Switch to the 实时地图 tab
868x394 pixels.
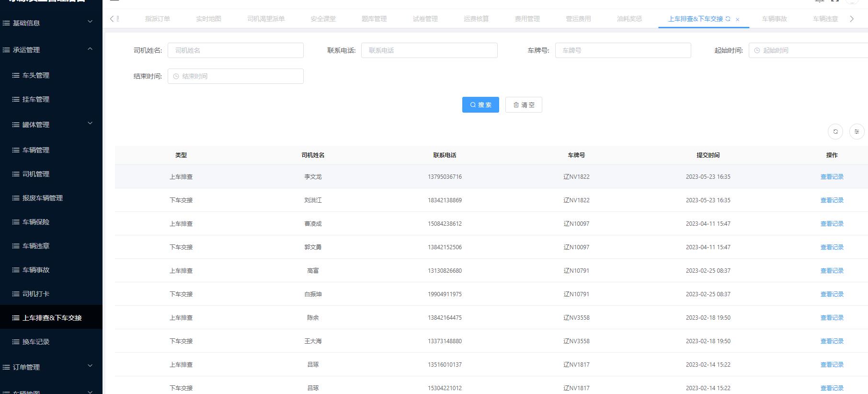click(208, 19)
